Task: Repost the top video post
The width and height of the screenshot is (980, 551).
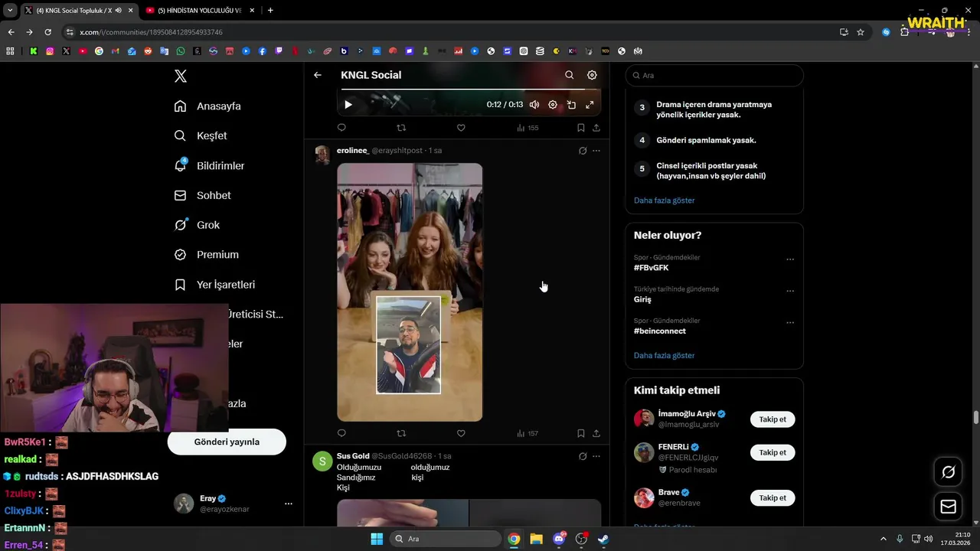Action: (x=401, y=128)
